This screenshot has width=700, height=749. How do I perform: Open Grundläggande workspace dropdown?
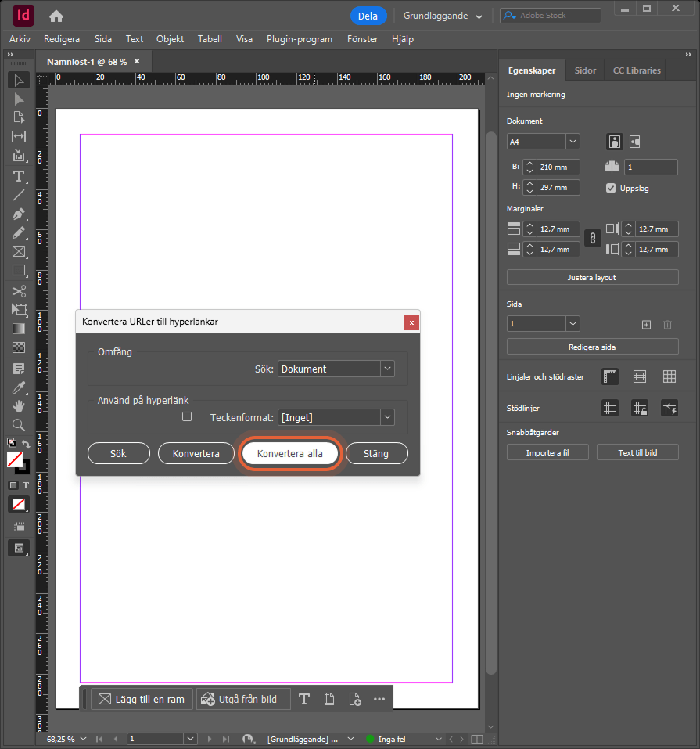click(x=443, y=16)
